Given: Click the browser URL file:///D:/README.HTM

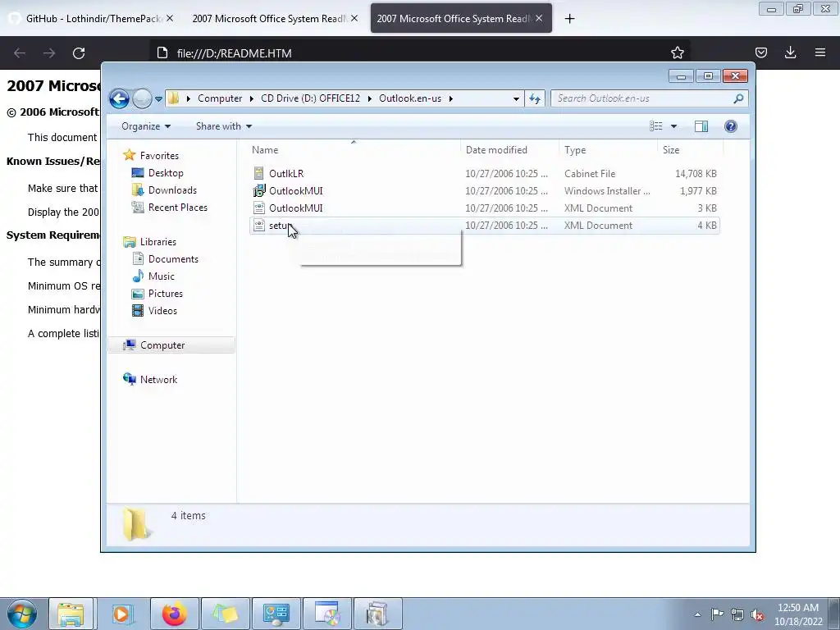Looking at the screenshot, I should (x=234, y=53).
